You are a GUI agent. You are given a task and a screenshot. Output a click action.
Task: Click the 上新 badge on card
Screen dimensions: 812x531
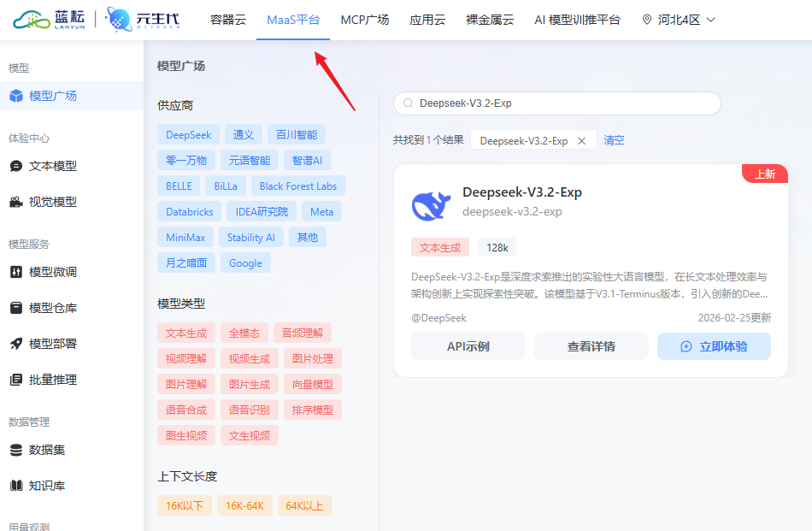click(x=765, y=174)
